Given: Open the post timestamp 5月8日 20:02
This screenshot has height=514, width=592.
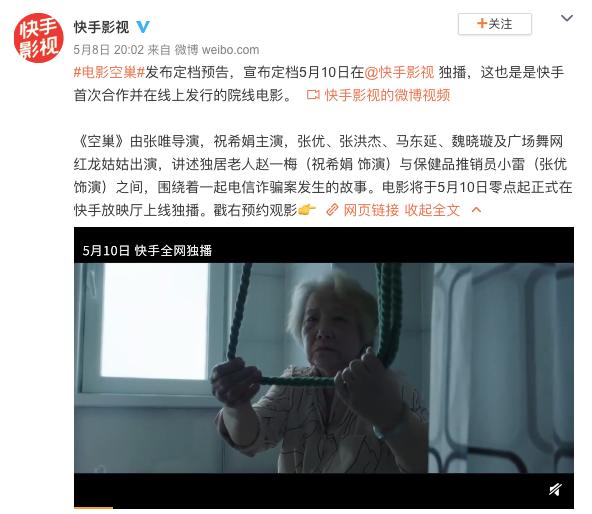Looking at the screenshot, I should tap(109, 50).
